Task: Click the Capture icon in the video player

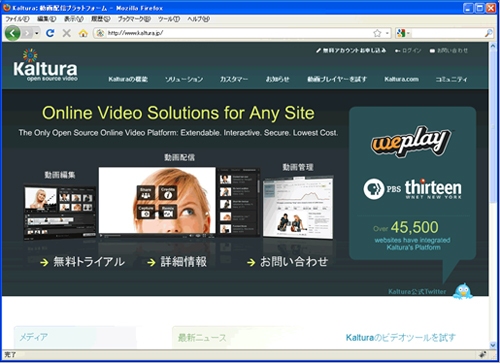Action: click(x=146, y=212)
